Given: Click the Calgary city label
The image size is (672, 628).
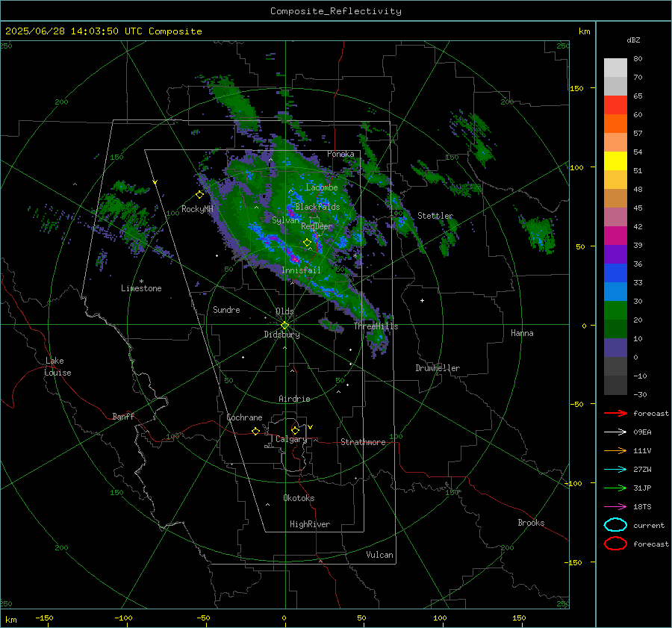Looking at the screenshot, I should 291,439.
